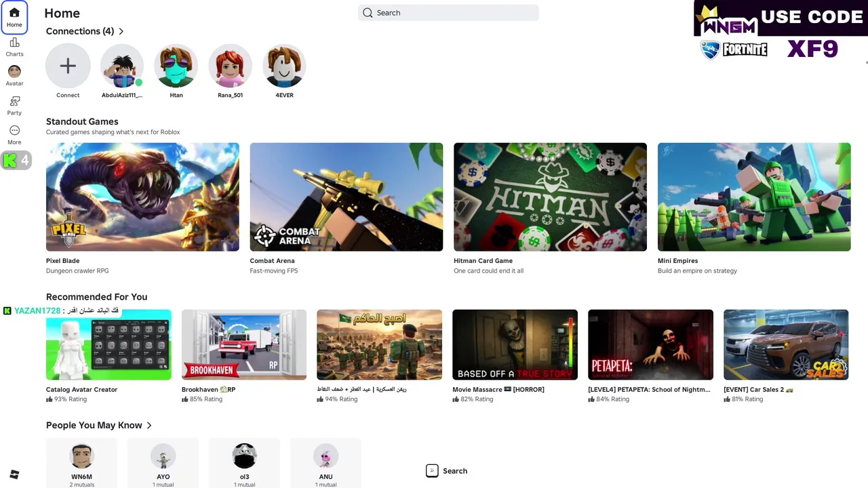Click the Recommended For You heading

(97, 297)
